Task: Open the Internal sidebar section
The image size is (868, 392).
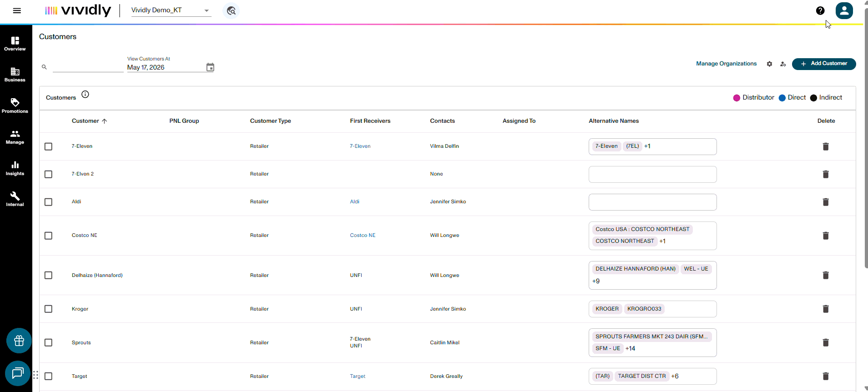Action: (x=15, y=199)
